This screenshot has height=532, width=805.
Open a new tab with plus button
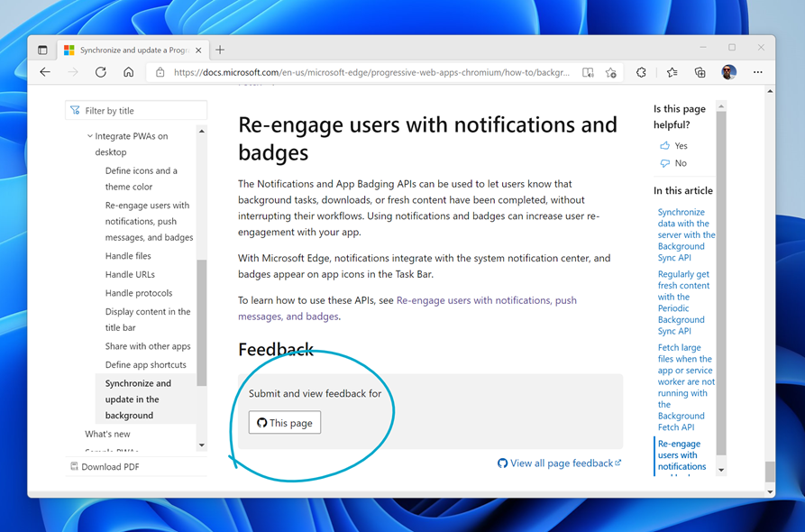(220, 50)
